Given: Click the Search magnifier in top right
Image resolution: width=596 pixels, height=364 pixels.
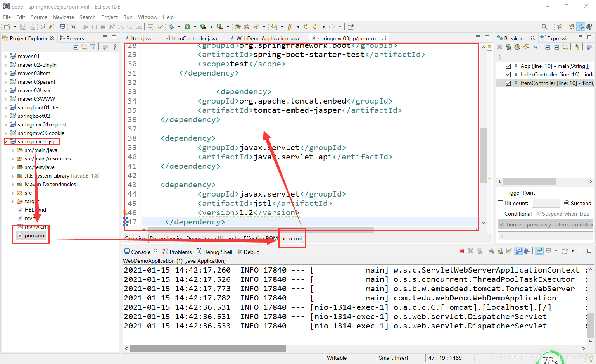Looking at the screenshot, I should 544,27.
